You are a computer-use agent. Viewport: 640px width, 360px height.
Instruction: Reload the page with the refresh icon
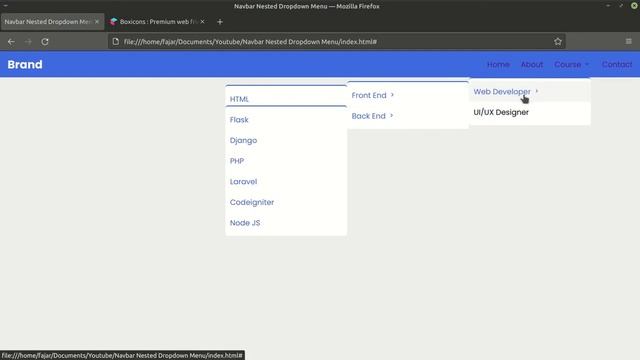pos(45,42)
